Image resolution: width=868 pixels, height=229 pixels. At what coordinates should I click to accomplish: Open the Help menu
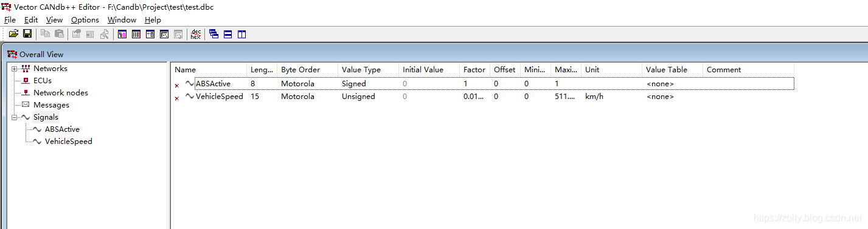coord(153,20)
